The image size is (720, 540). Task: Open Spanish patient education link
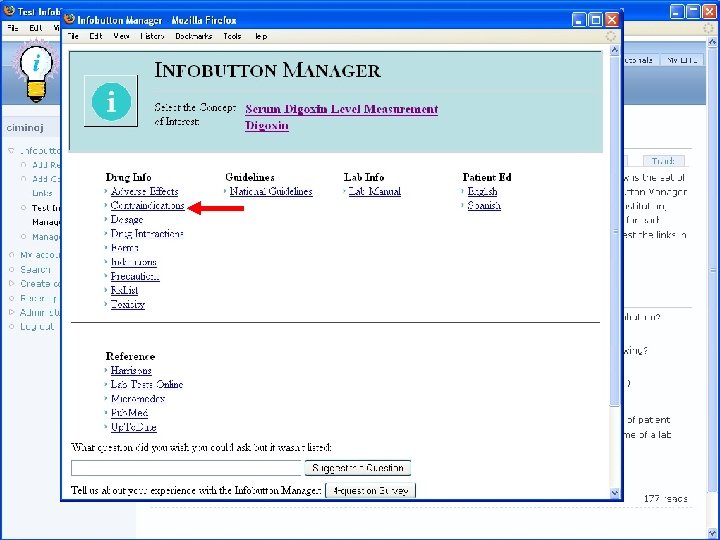(x=484, y=205)
